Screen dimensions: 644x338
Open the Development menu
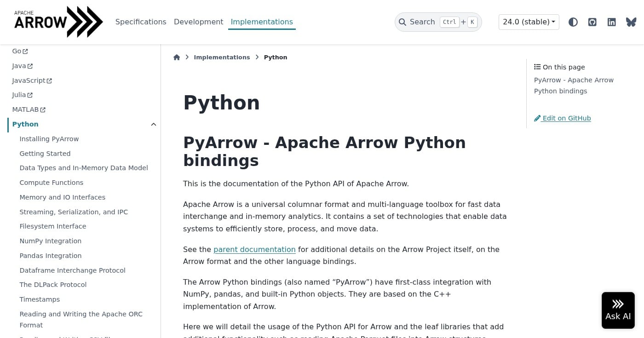[199, 22]
